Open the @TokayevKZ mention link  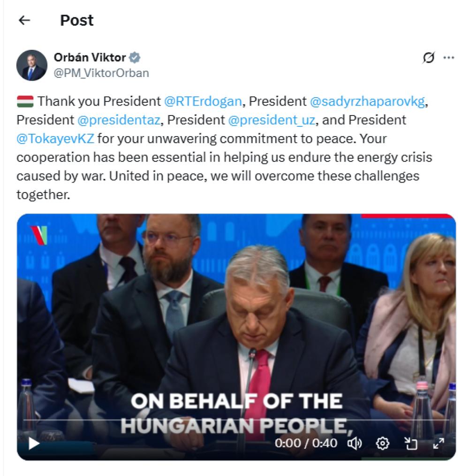pos(55,139)
